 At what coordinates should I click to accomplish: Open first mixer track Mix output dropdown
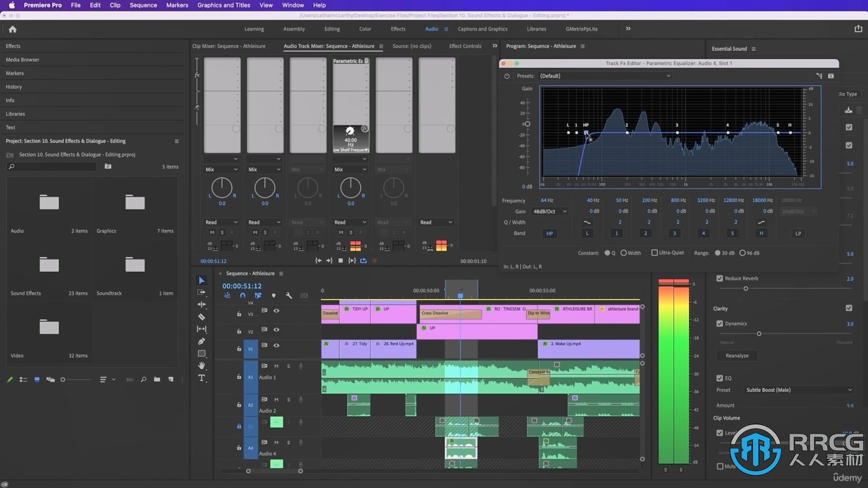[x=222, y=169]
